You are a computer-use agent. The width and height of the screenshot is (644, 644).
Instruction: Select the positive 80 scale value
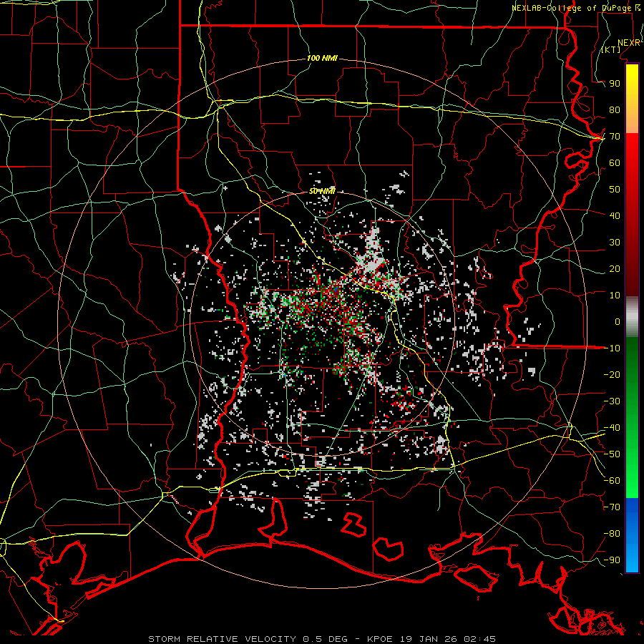[x=615, y=109]
